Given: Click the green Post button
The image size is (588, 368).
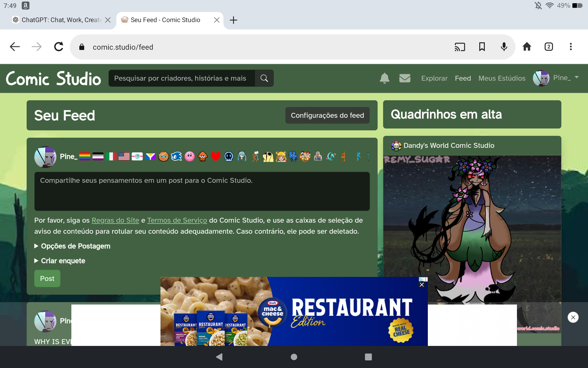Looking at the screenshot, I should click(47, 278).
